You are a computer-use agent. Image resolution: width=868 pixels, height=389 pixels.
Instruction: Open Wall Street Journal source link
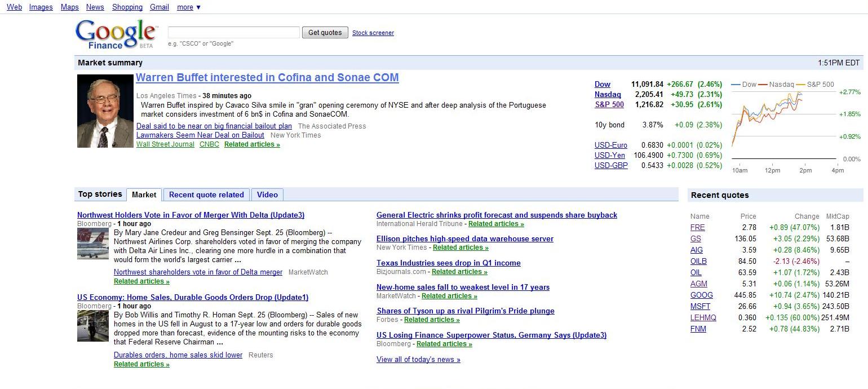pos(165,144)
